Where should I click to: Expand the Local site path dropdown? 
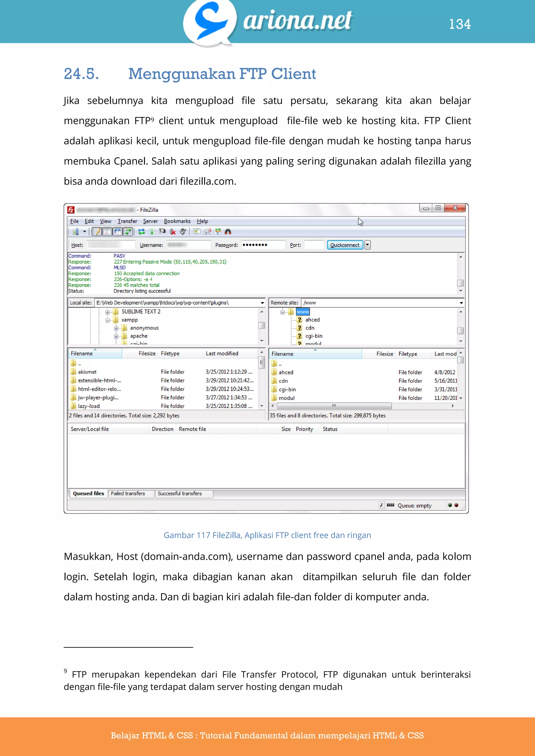tap(262, 303)
